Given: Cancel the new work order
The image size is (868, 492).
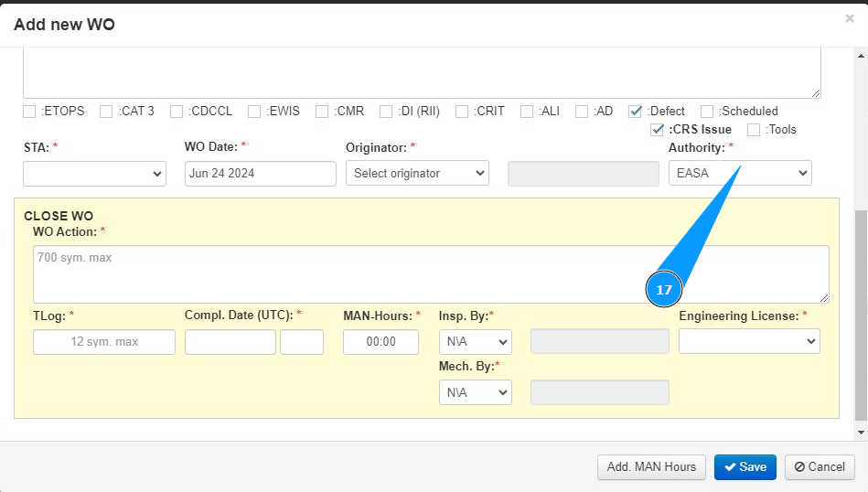Looking at the screenshot, I should click(x=820, y=467).
